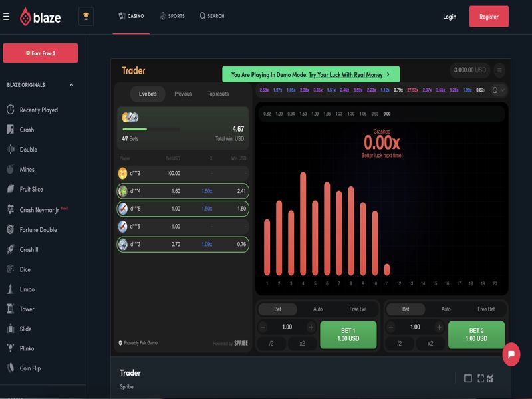532x399 pixels.
Task: Click the d***2 bet row
Action: coord(183,173)
